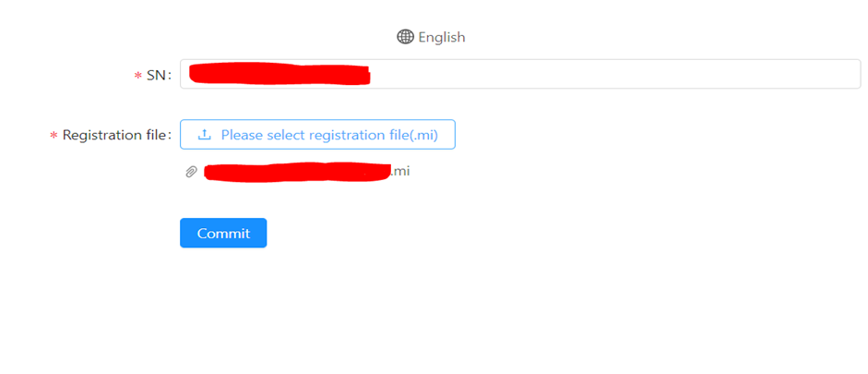Screen dimensions: 868x374
Task: Click the red asterisk beside SN
Action: pos(138,76)
